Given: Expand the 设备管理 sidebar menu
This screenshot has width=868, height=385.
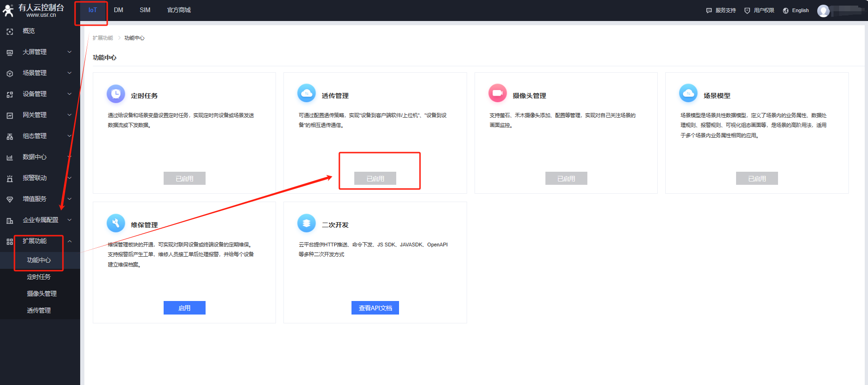Looking at the screenshot, I should click(69, 94).
